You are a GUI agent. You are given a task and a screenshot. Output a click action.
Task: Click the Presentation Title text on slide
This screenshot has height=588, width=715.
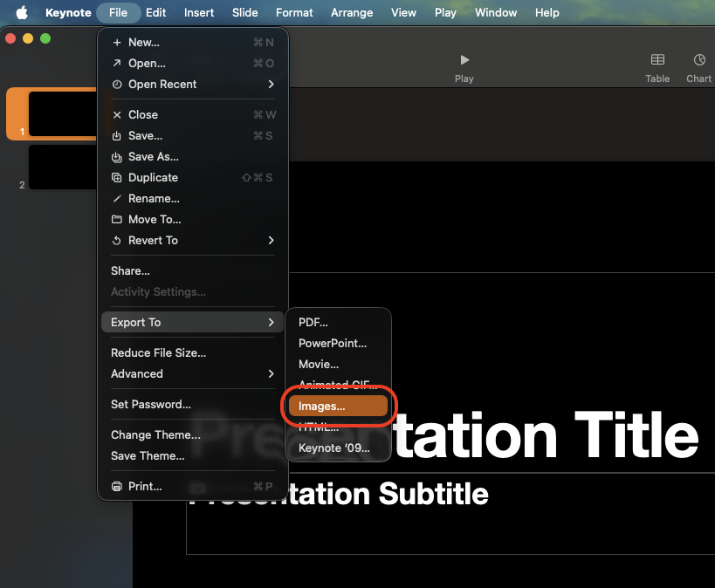(x=546, y=434)
